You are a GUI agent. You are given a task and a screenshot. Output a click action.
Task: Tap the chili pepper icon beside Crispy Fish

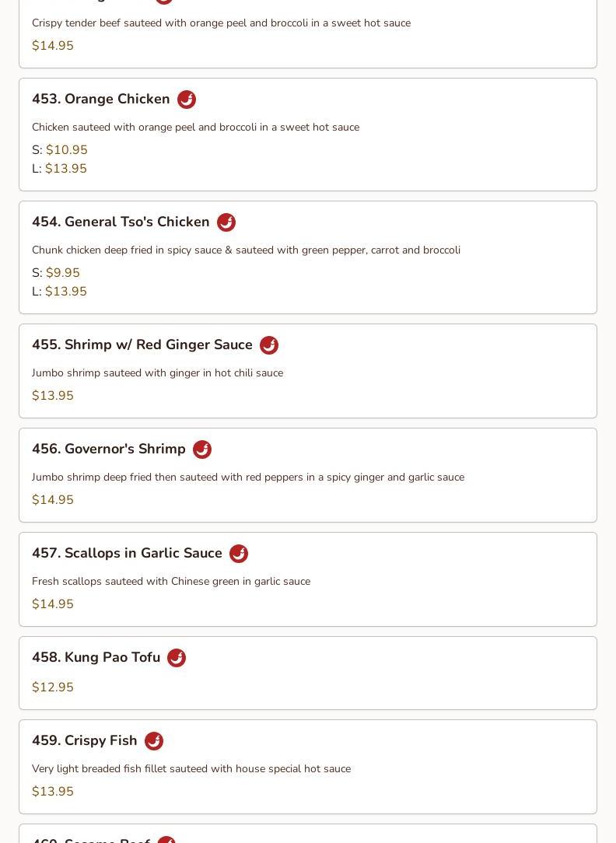tap(154, 741)
